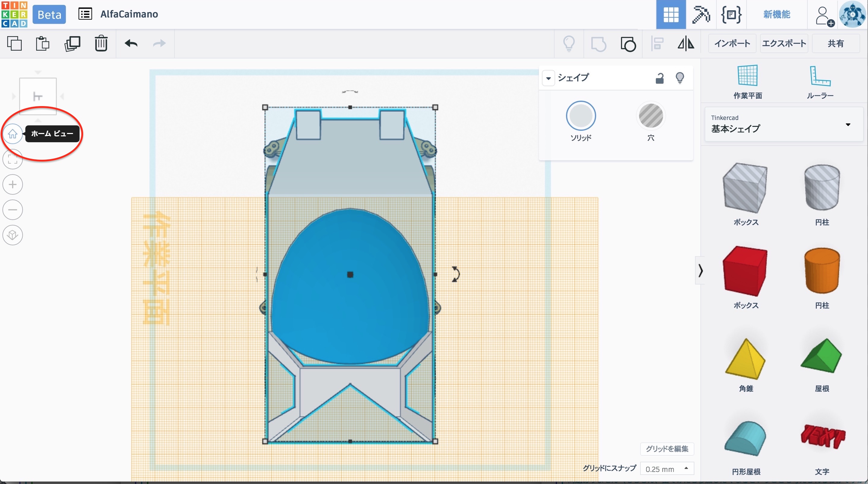This screenshot has width=868, height=484.
Task: Toggle the shape panel lightbulb visibility
Action: pyautogui.click(x=680, y=78)
